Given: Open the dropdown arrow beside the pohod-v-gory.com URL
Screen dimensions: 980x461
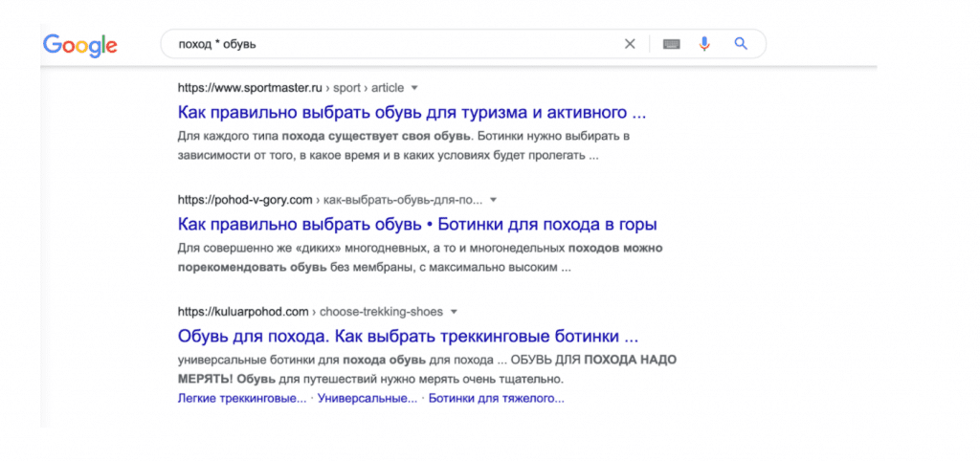Looking at the screenshot, I should click(x=493, y=200).
